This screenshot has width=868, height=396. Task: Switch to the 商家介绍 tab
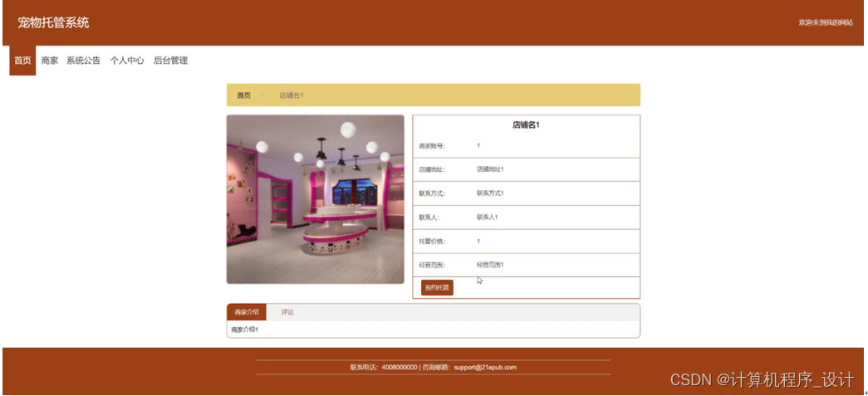(x=247, y=312)
